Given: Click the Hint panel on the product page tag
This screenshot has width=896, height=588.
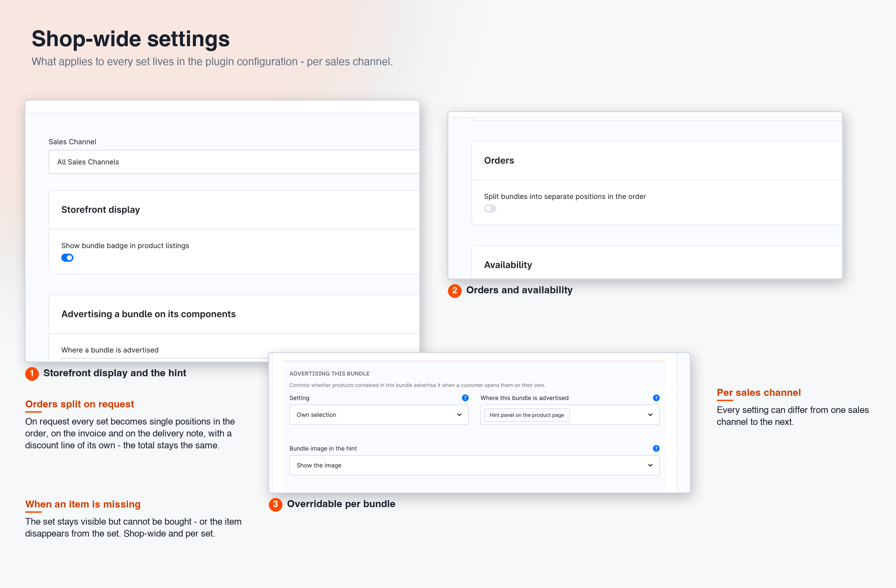Looking at the screenshot, I should (x=527, y=415).
